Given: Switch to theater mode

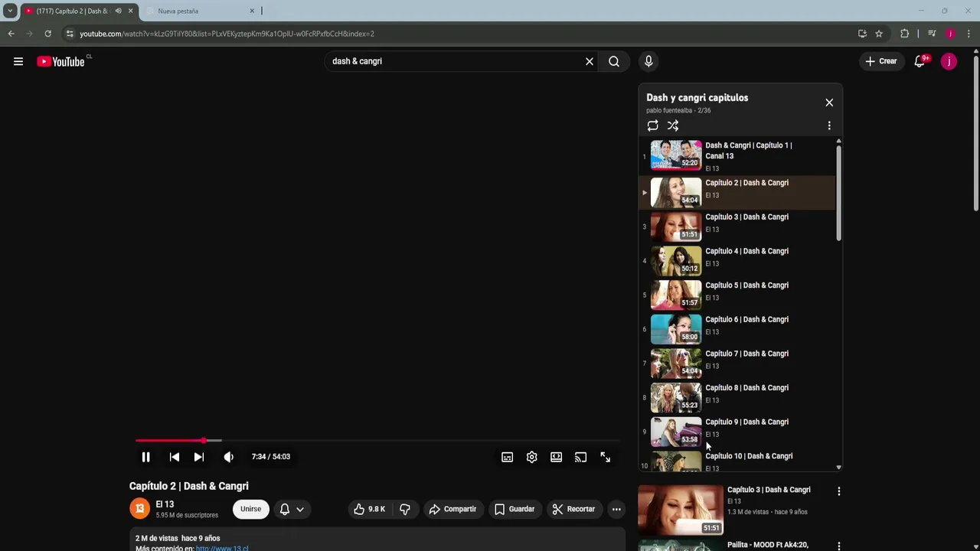Looking at the screenshot, I should point(557,457).
